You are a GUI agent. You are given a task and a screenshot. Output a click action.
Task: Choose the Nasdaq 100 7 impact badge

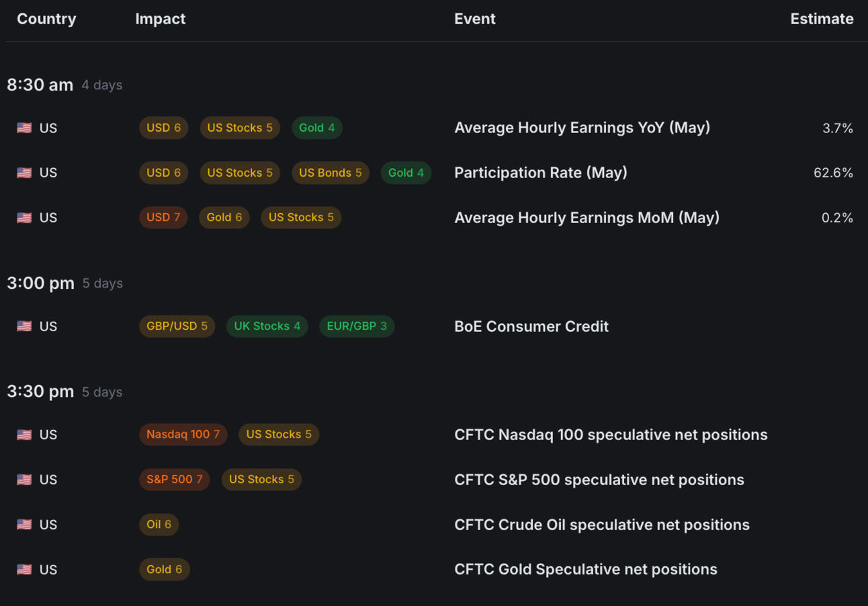point(183,435)
